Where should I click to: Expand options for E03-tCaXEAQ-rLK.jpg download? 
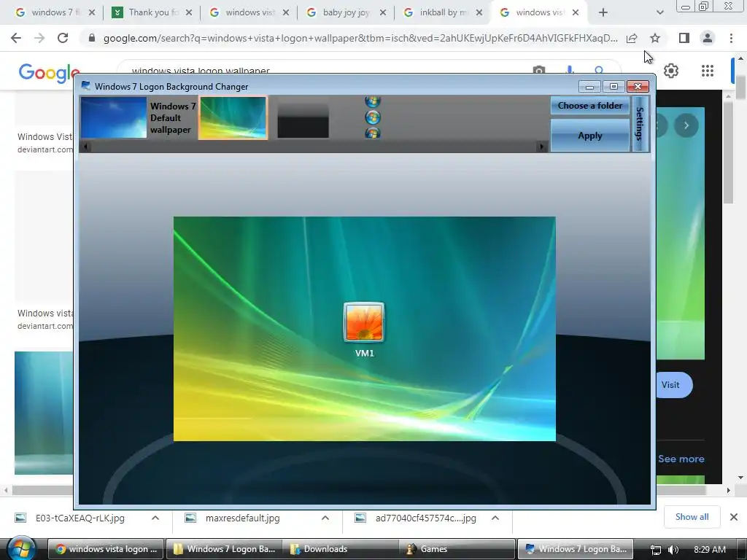pyautogui.click(x=155, y=518)
